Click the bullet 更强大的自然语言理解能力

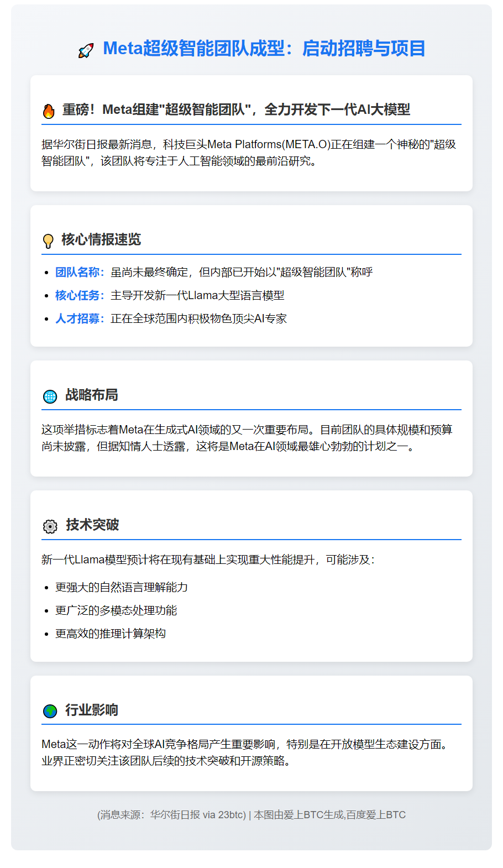coord(122,587)
